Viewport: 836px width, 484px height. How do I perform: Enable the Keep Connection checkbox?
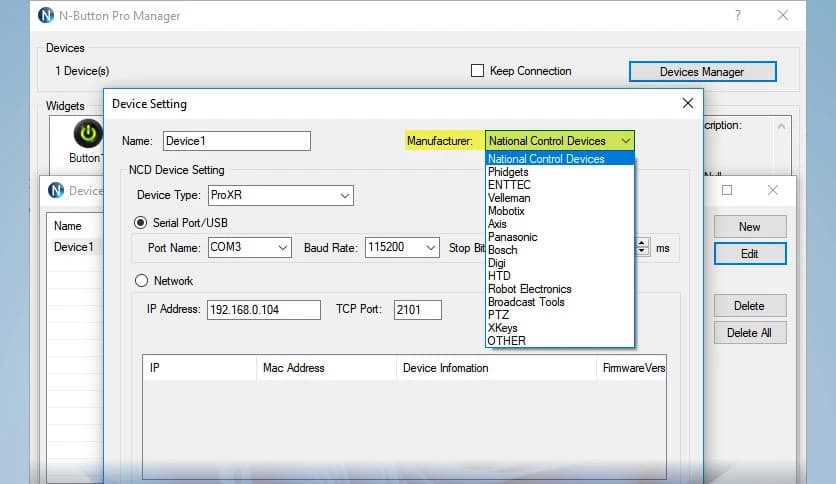[477, 71]
